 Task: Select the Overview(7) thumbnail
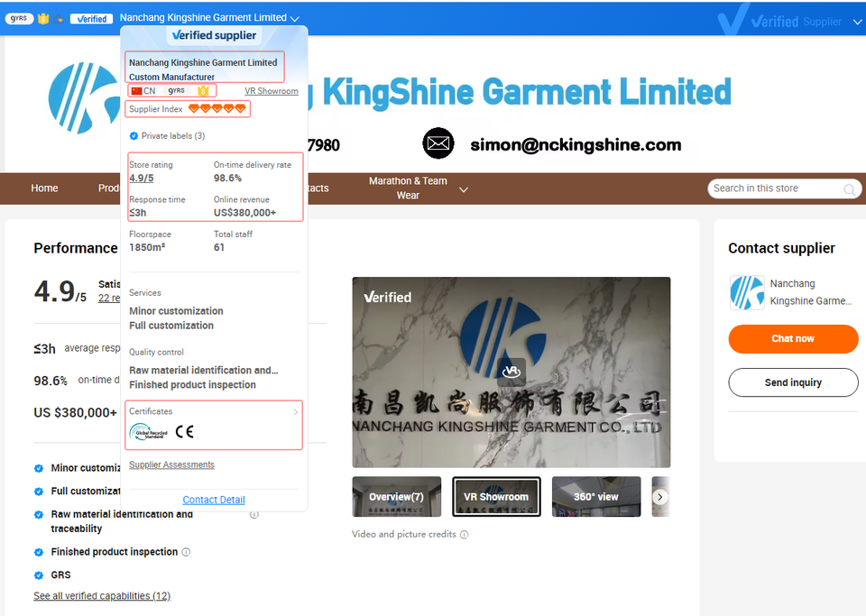397,497
